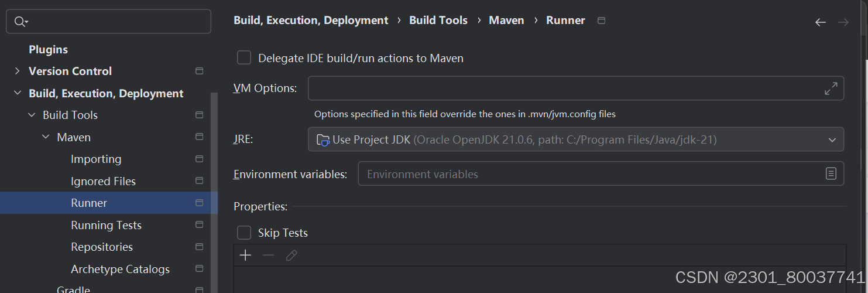The image size is (868, 293).
Task: Enable Delegate IDE build/run actions to Maven
Action: tap(244, 57)
